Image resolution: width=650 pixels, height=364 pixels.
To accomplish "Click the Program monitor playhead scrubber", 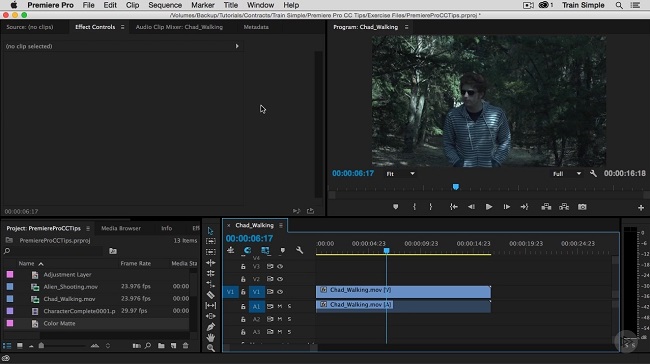I will 456,187.
